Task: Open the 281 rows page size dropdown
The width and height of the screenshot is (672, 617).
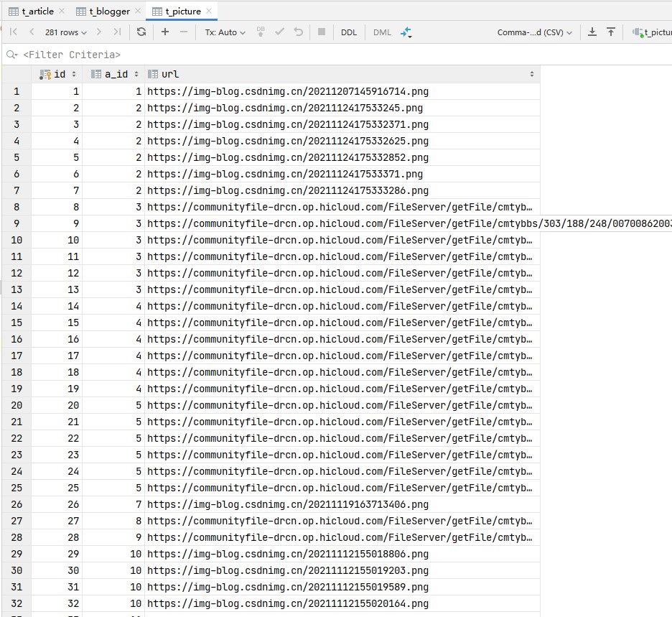Action: pyautogui.click(x=65, y=32)
